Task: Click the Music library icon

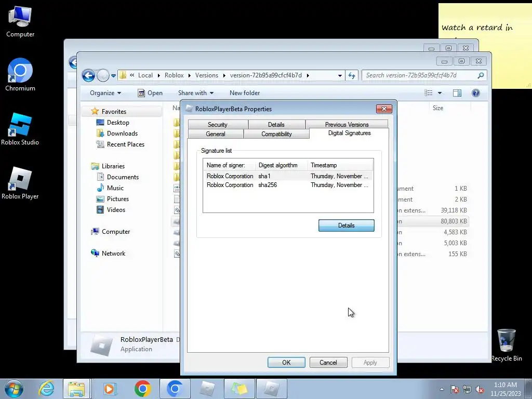Action: coord(100,188)
